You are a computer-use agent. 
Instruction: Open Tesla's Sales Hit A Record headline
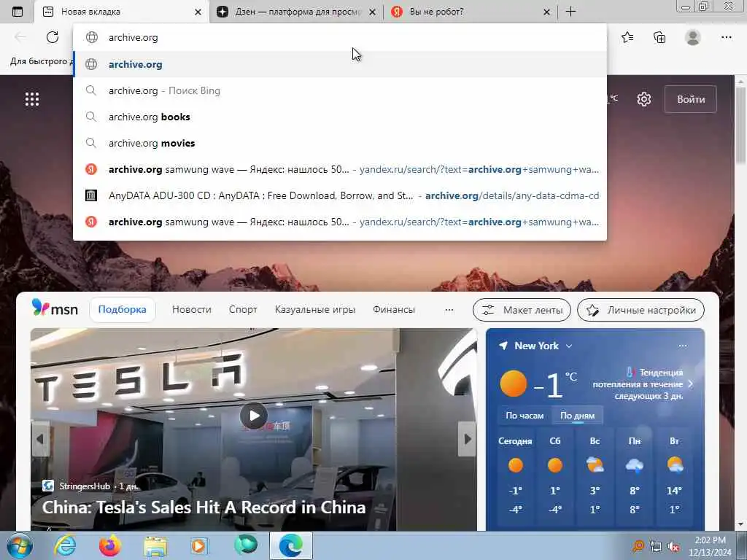click(x=204, y=507)
